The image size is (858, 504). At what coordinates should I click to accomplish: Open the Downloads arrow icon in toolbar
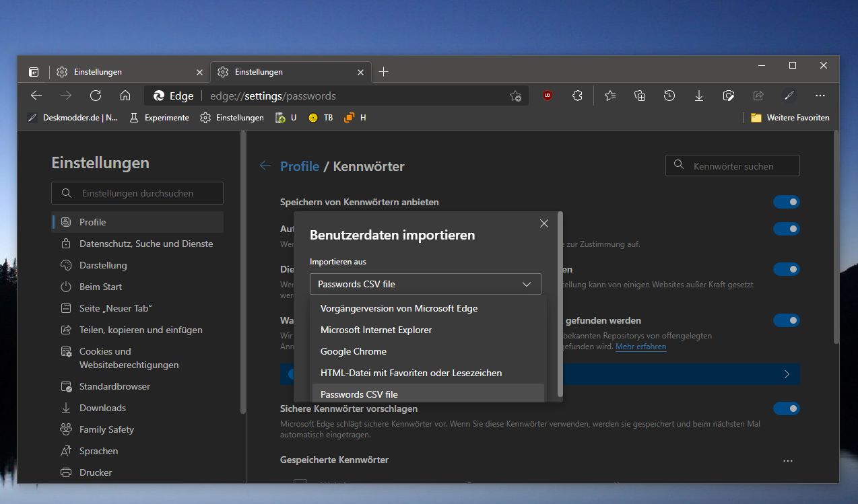[x=699, y=96]
